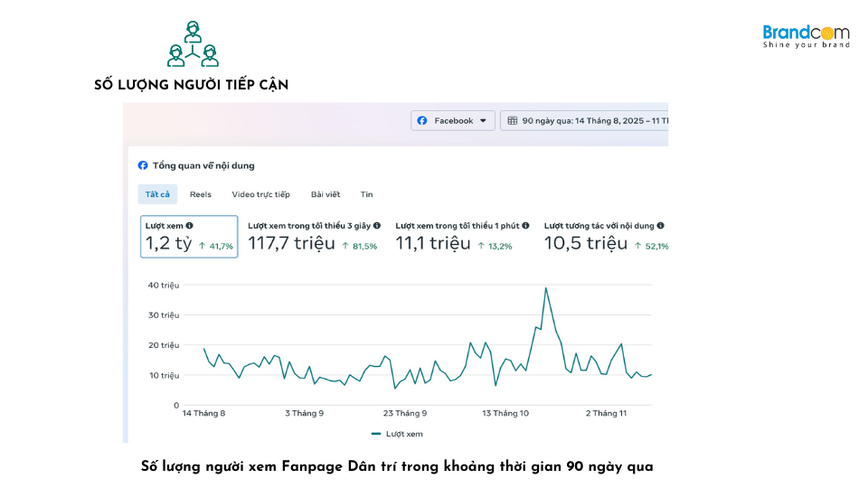Click info icon next to Lượt xem
The width and height of the screenshot is (868, 488).
tap(189, 226)
